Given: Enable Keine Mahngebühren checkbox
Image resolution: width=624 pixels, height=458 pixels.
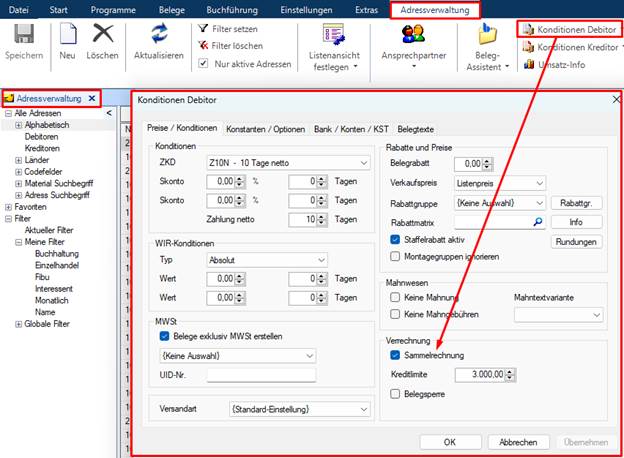Looking at the screenshot, I should [x=395, y=314].
